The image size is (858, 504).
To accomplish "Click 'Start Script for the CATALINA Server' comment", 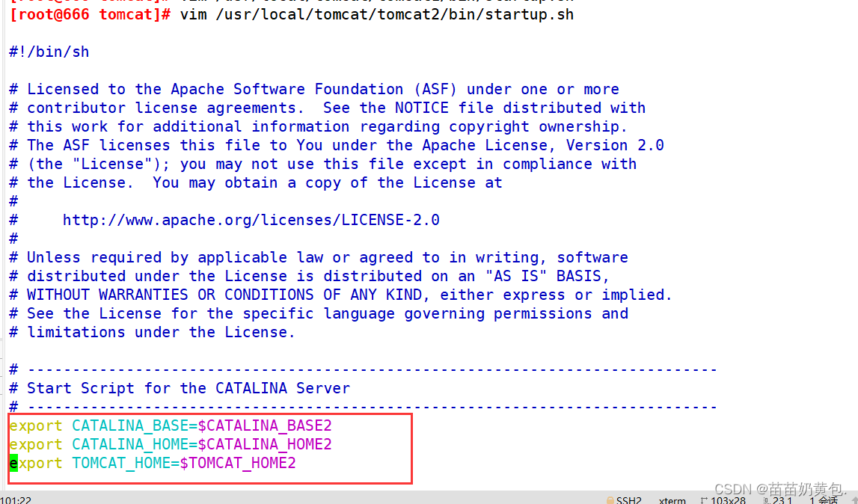I will coord(189,389).
